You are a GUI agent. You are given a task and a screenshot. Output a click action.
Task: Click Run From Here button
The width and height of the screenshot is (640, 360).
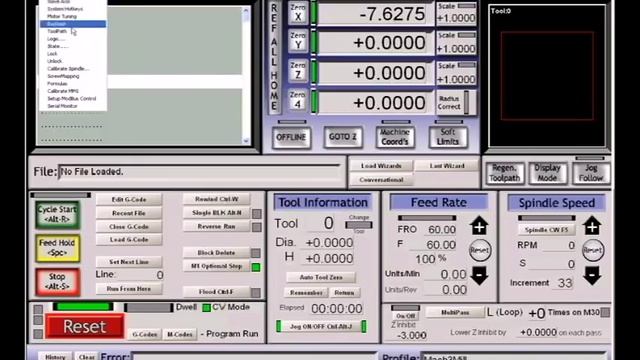[x=129, y=289]
